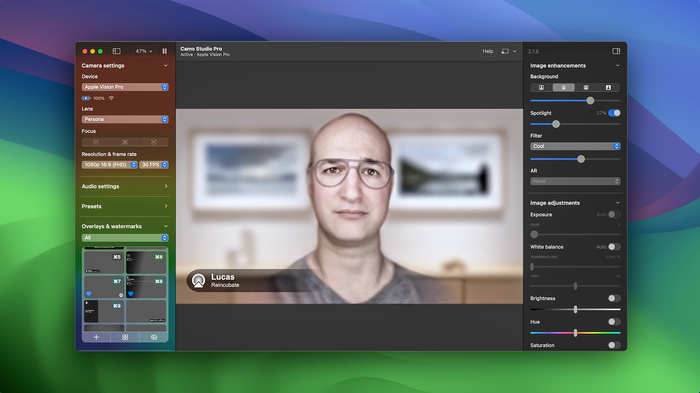The width and height of the screenshot is (700, 393).
Task: Open the overlay grid view icon
Action: coord(125,337)
